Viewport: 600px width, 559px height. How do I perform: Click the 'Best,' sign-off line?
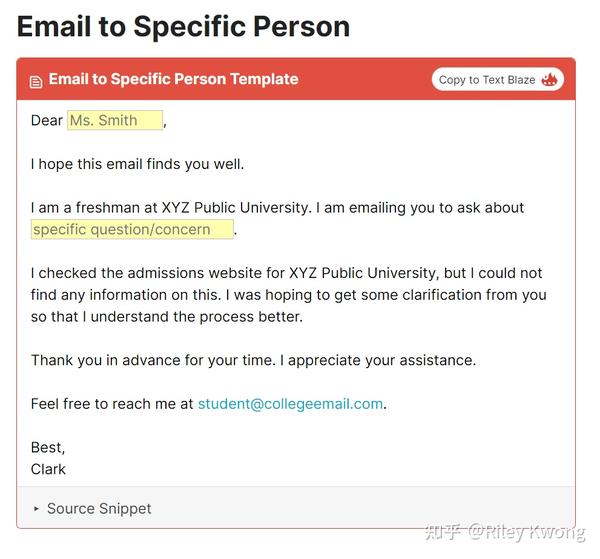click(x=48, y=447)
